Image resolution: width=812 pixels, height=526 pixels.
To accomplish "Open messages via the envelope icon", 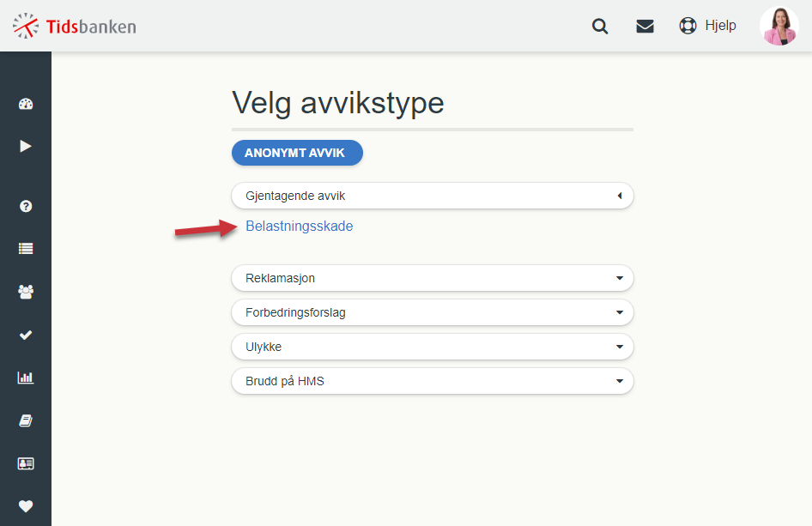I will [645, 26].
